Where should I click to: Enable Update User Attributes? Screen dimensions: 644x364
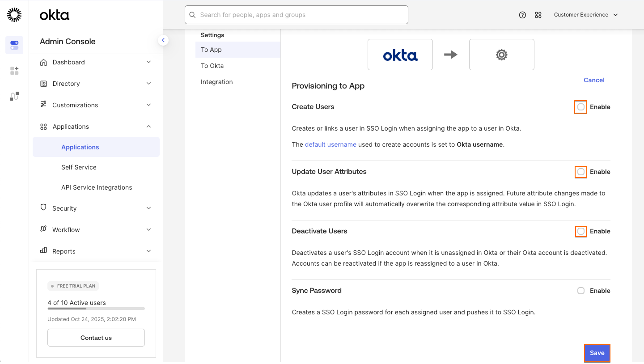(580, 172)
